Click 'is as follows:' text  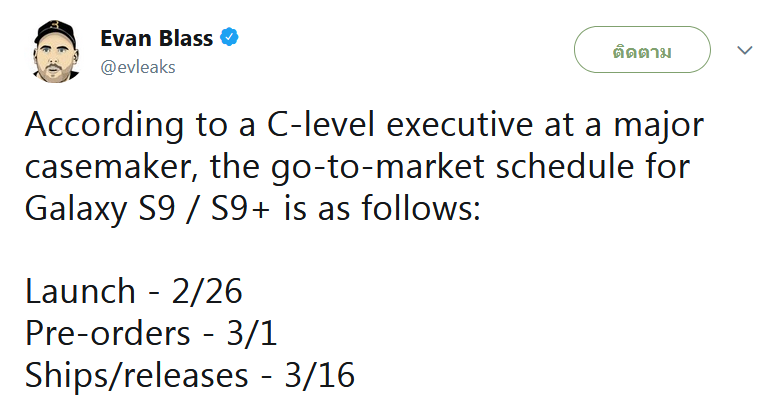click(382, 209)
